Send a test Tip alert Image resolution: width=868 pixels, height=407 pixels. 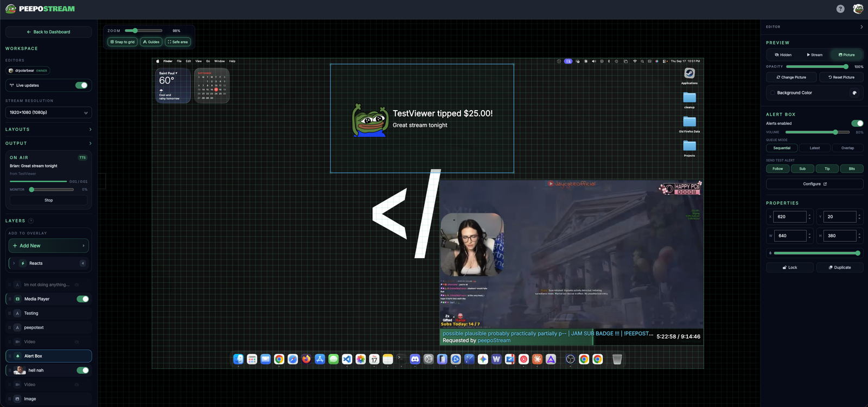point(827,169)
